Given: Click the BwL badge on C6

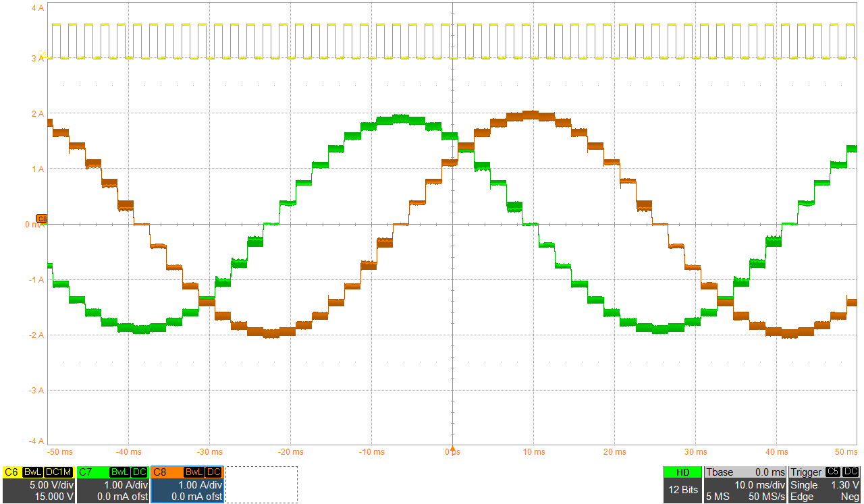Looking at the screenshot, I should coord(32,472).
